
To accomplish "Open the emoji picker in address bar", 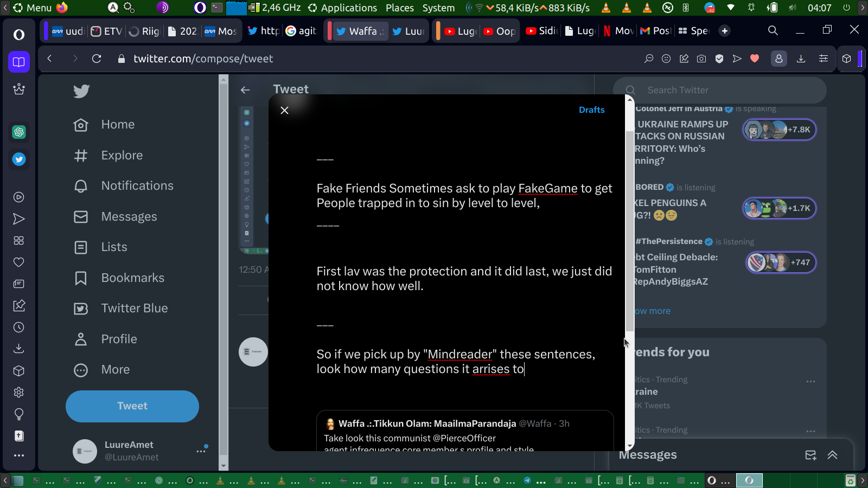I will [x=666, y=59].
